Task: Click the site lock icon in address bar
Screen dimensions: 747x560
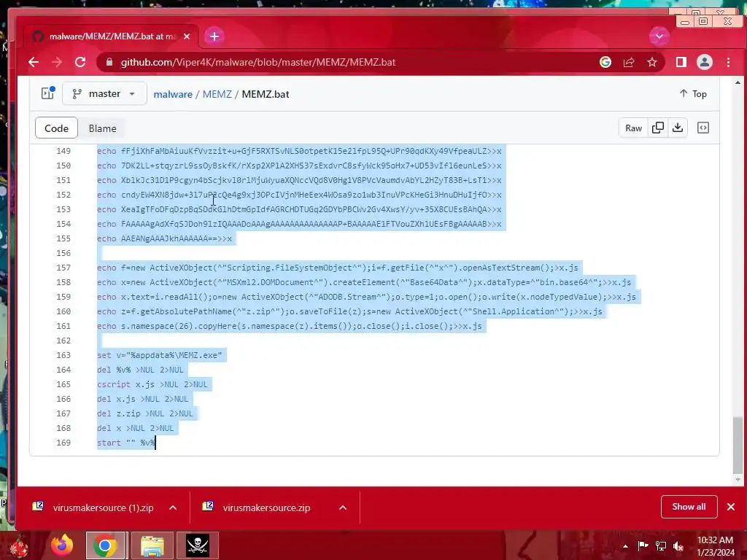Action: point(109,63)
